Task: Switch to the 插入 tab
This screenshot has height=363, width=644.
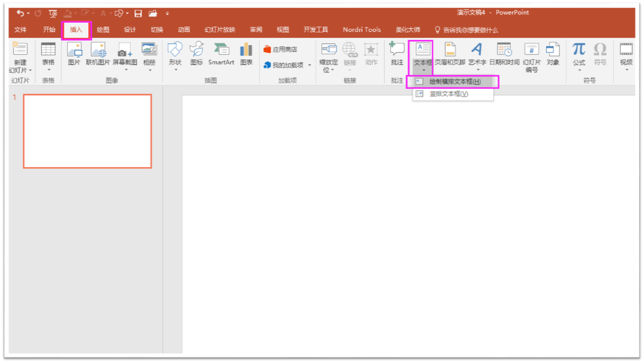Action: click(x=76, y=30)
